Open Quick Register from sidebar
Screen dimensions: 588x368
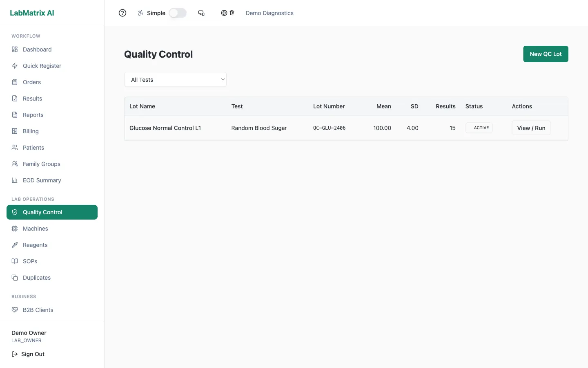pos(52,66)
